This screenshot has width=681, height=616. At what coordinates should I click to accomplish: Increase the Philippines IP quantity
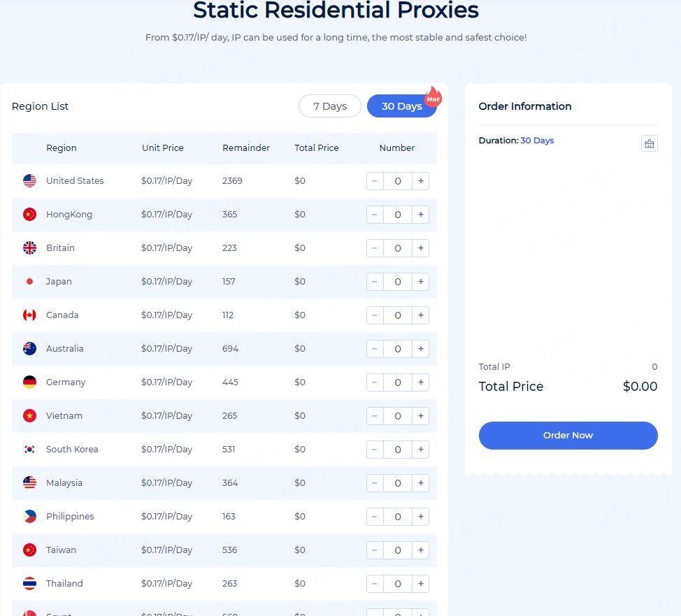[x=421, y=517]
